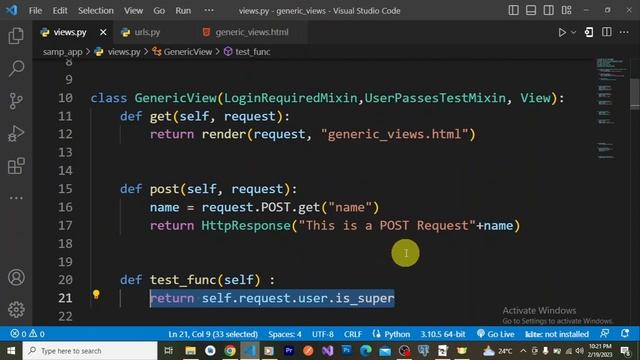Open Visual Studio purple icon on taskbar
The image size is (640, 360).
328,351
